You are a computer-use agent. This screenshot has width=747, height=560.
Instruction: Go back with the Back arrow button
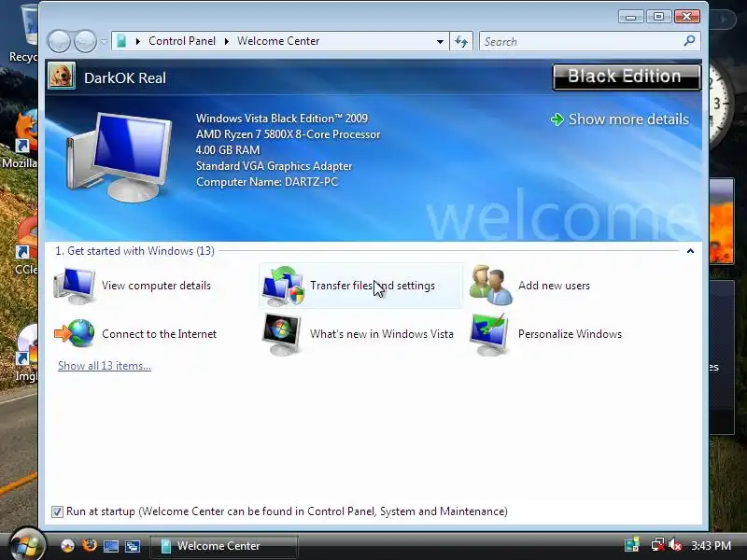(59, 41)
